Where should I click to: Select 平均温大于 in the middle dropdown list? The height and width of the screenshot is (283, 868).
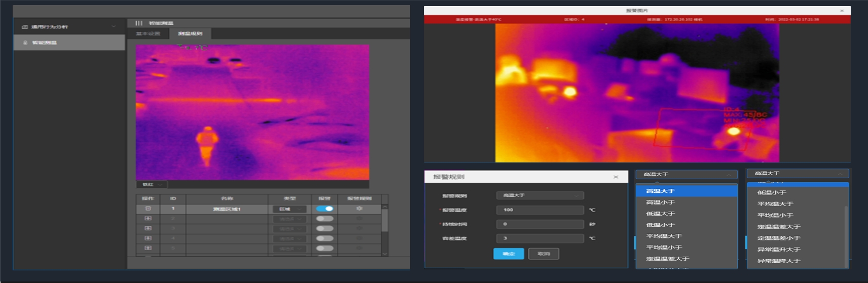tap(664, 236)
